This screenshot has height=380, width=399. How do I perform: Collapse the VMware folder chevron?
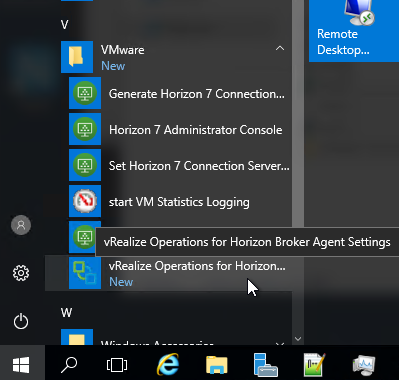280,48
